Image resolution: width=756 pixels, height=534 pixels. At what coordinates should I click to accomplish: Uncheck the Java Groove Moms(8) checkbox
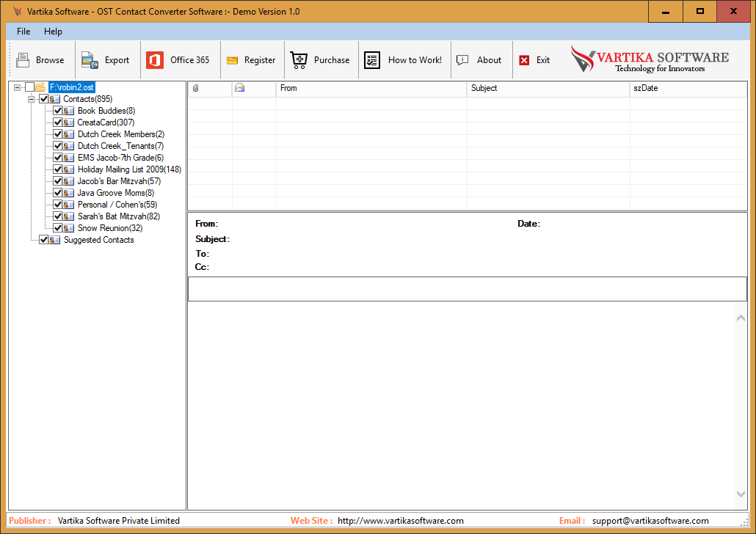(x=58, y=193)
